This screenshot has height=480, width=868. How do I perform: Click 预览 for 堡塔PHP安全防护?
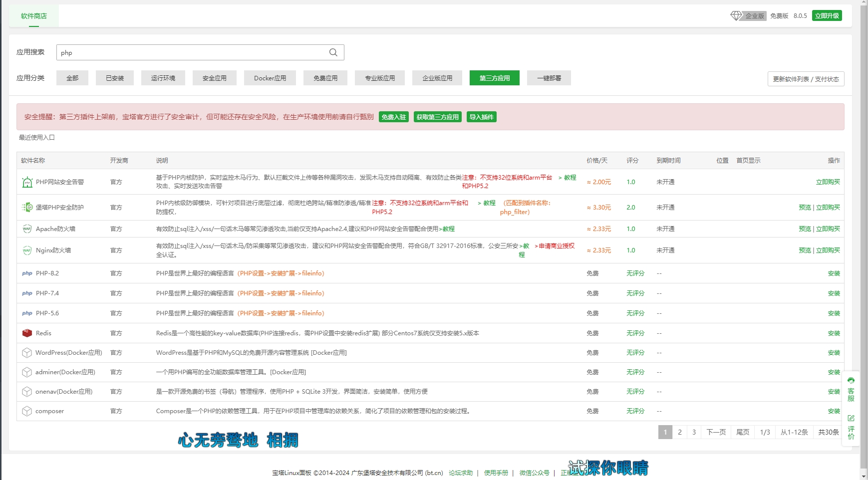[805, 208]
